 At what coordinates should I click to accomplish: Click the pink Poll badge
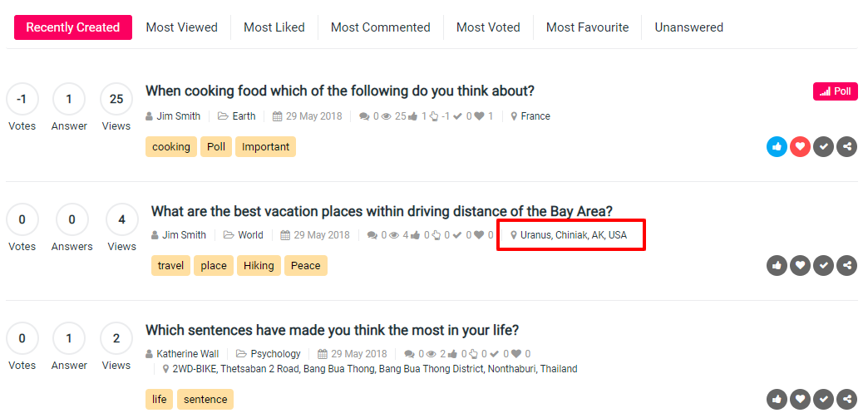pos(835,91)
